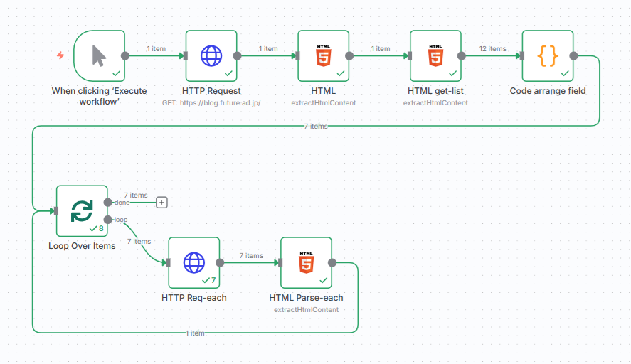Click the 'Loop Over Items' label text

coord(82,246)
